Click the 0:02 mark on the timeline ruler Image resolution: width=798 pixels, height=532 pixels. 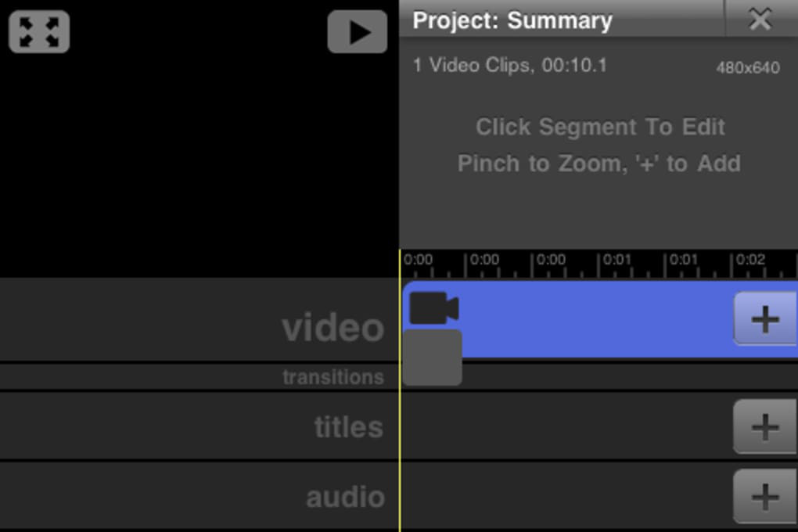tap(749, 261)
